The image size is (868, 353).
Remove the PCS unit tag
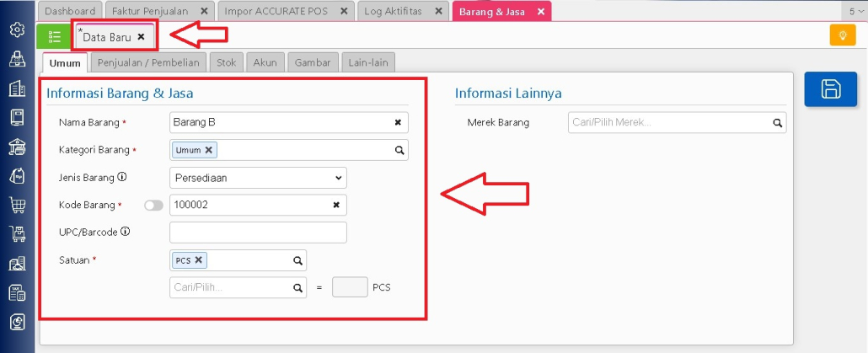(199, 260)
